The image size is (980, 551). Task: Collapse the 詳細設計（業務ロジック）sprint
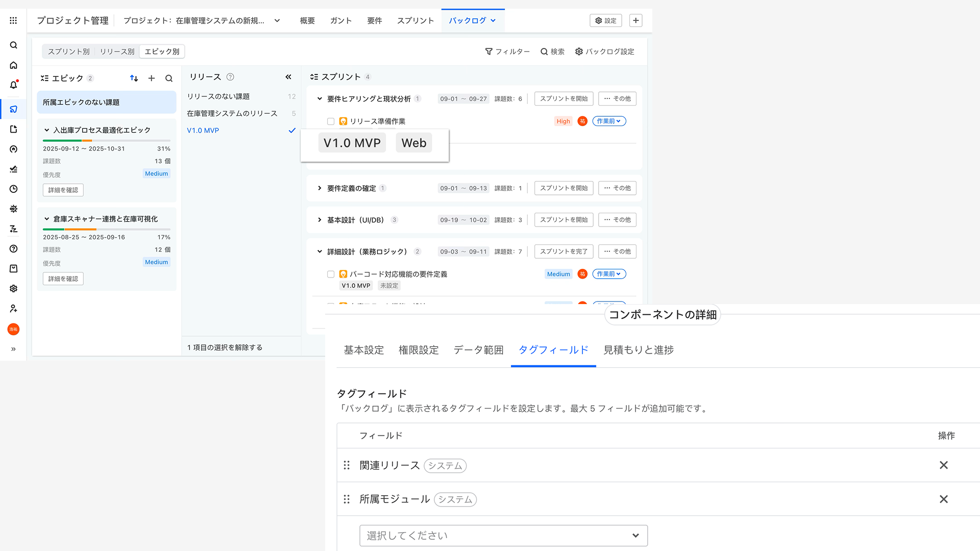pos(319,251)
